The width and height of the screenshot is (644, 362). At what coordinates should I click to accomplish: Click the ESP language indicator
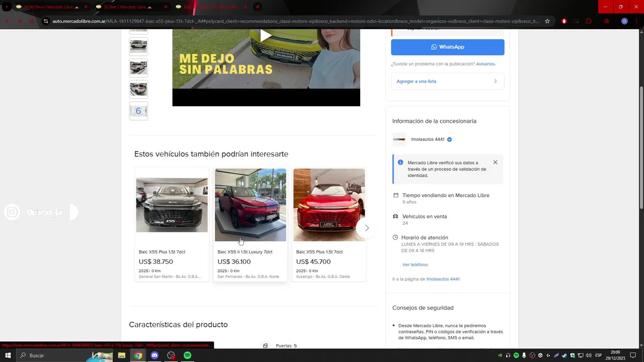pos(599,355)
